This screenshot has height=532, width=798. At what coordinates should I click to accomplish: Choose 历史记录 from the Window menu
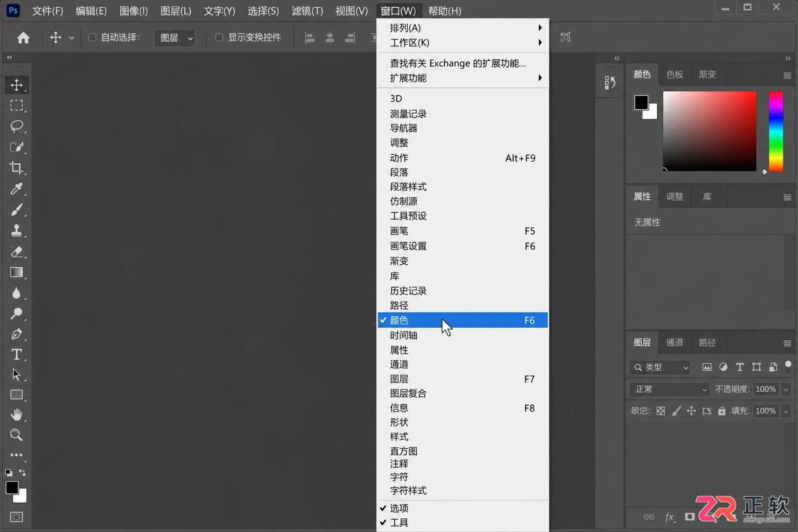tap(463, 291)
